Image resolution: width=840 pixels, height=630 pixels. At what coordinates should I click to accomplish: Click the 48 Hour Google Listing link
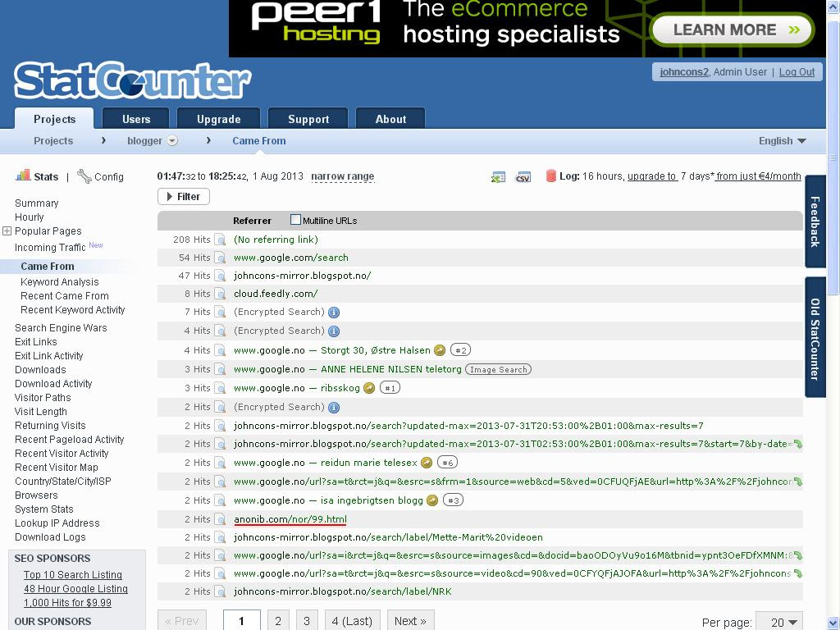(75, 589)
